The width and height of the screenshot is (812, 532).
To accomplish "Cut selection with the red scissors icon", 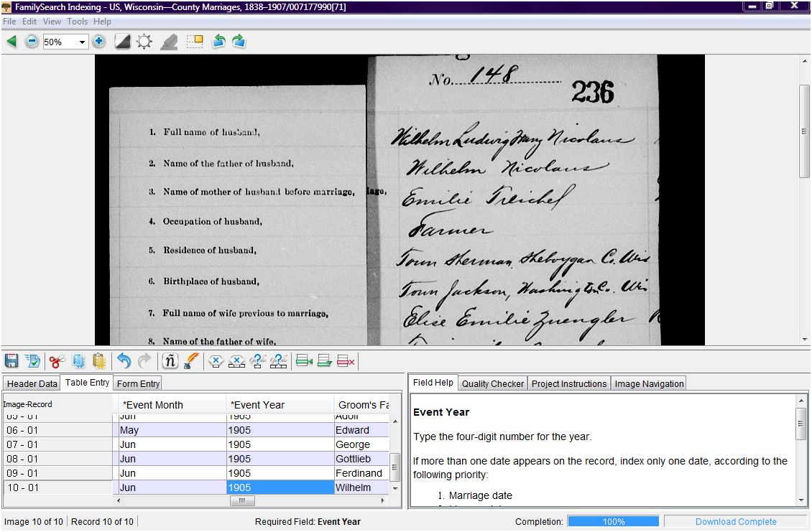I will [x=57, y=360].
